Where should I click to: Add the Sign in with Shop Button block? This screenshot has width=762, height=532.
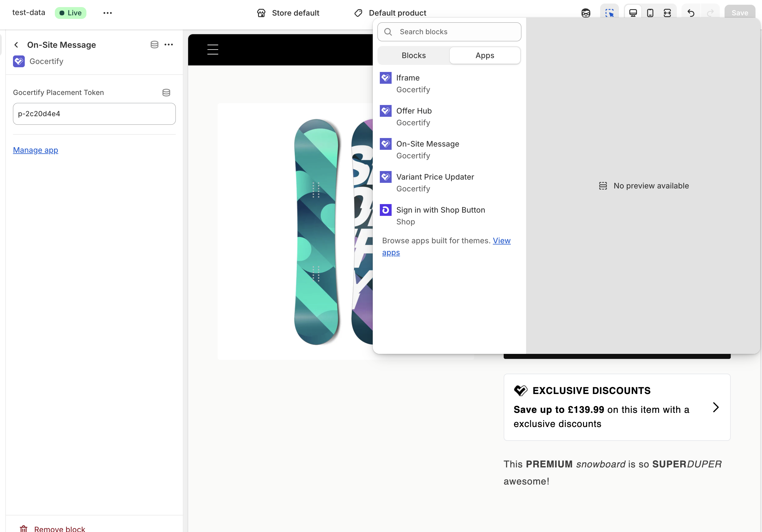(x=440, y=215)
